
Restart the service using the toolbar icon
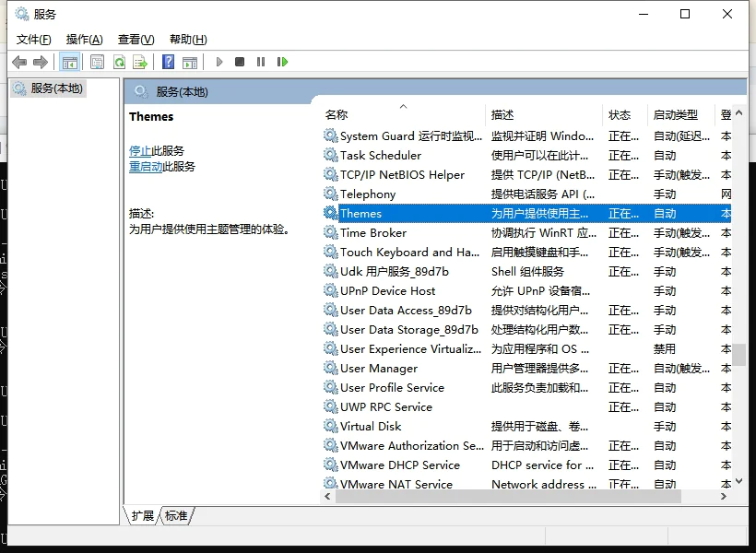pos(282,62)
